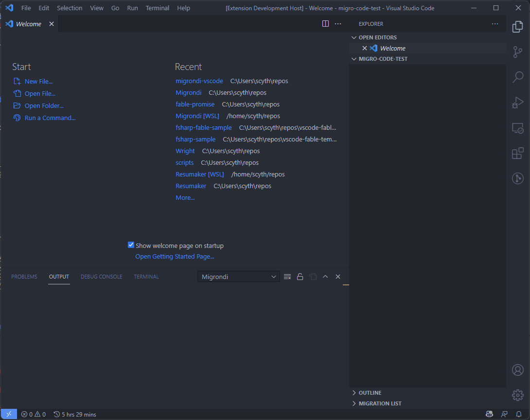Image resolution: width=530 pixels, height=420 pixels.
Task: Open the Source Control view
Action: coord(517,52)
